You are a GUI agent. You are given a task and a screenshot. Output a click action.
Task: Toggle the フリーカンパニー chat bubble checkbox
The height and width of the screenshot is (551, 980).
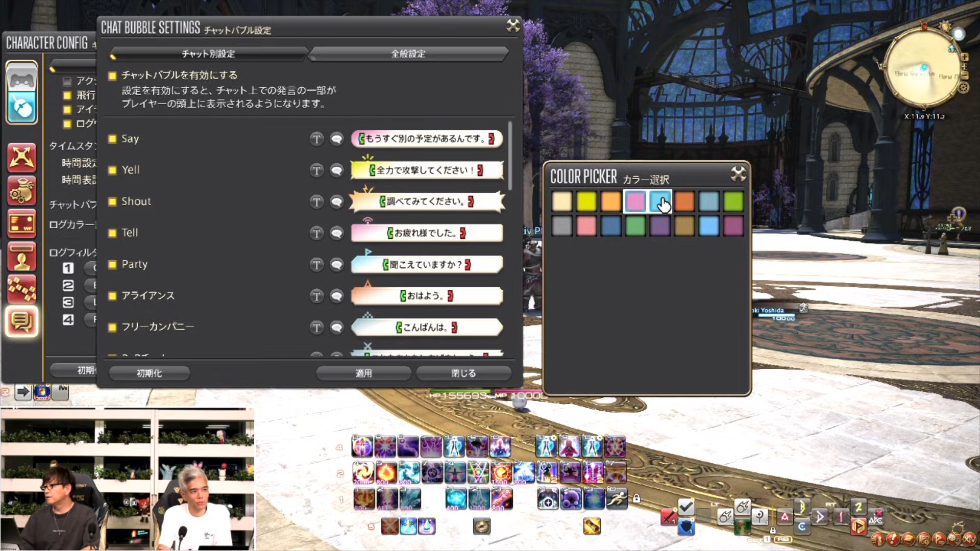pos(112,327)
